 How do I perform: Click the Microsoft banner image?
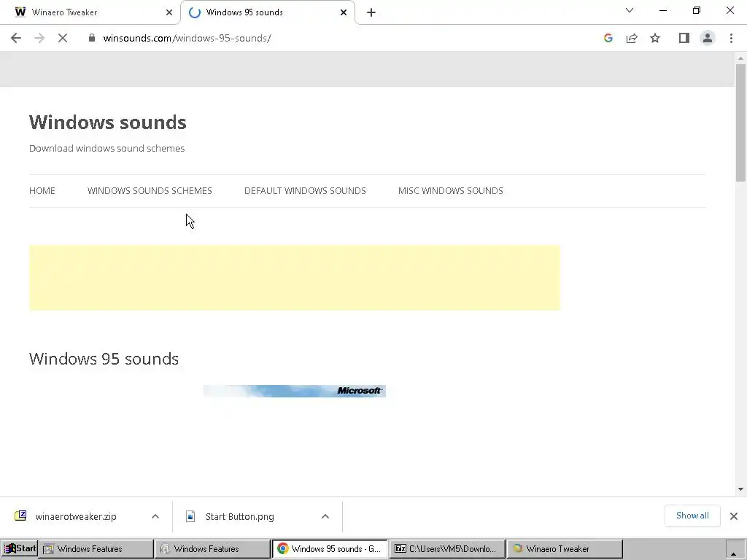[295, 391]
